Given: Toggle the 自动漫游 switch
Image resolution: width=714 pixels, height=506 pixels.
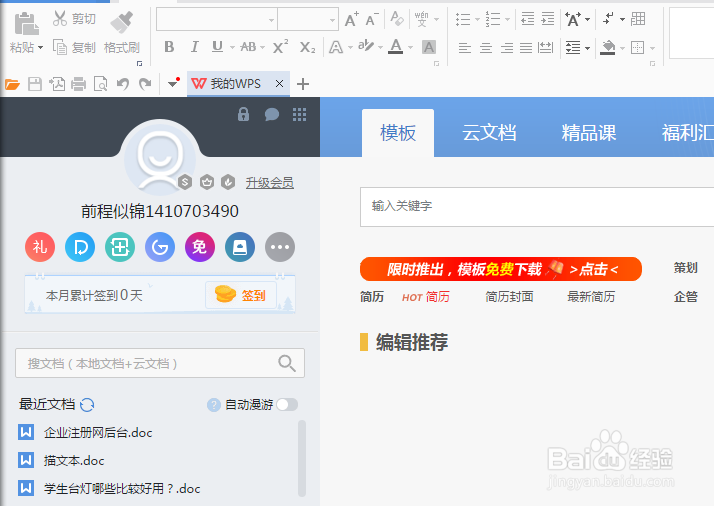Looking at the screenshot, I should tap(287, 404).
